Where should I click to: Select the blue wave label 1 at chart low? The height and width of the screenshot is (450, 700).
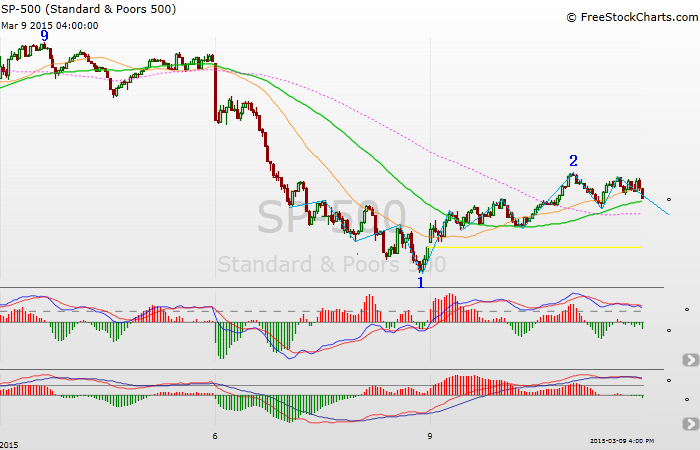click(420, 282)
